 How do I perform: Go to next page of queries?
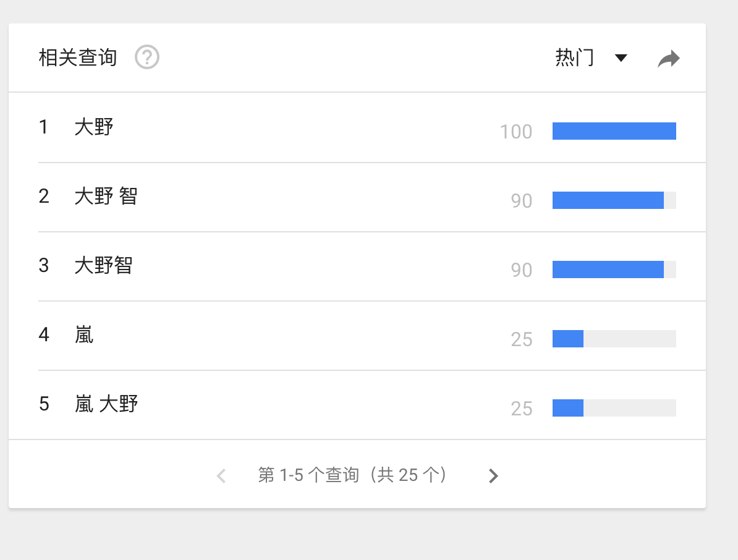(x=493, y=475)
